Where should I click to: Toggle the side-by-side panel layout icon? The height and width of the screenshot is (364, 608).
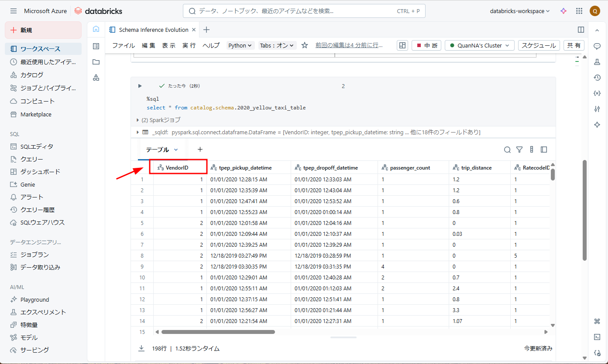pos(581,30)
